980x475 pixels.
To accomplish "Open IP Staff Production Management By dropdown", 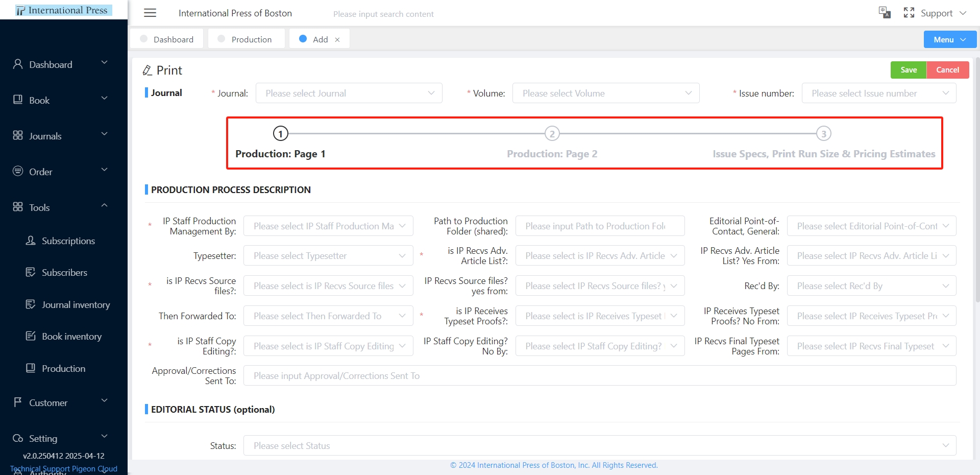I will tap(328, 226).
